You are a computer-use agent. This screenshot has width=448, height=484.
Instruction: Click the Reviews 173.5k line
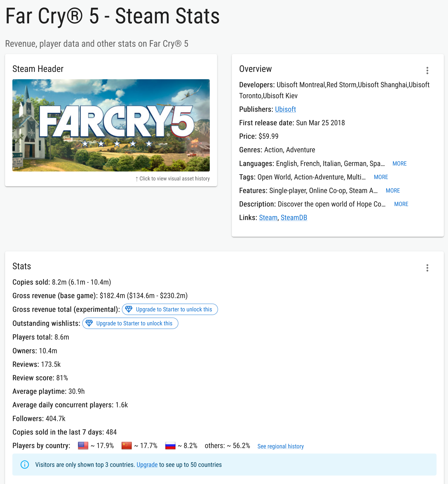(x=37, y=364)
